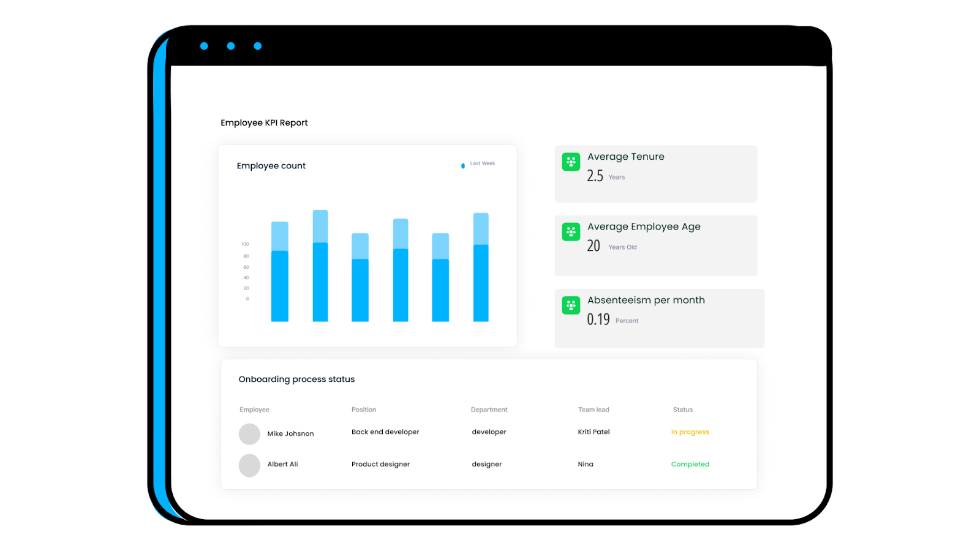Select Albert Ali's profile avatar
Image resolution: width=980 pixels, height=551 pixels.
coord(249,465)
